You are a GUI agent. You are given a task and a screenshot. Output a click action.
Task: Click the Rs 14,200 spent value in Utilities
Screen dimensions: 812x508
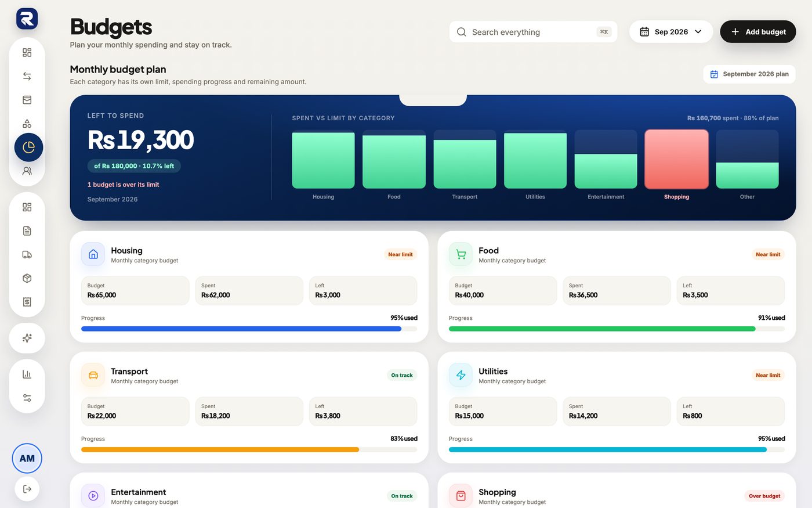(x=583, y=416)
